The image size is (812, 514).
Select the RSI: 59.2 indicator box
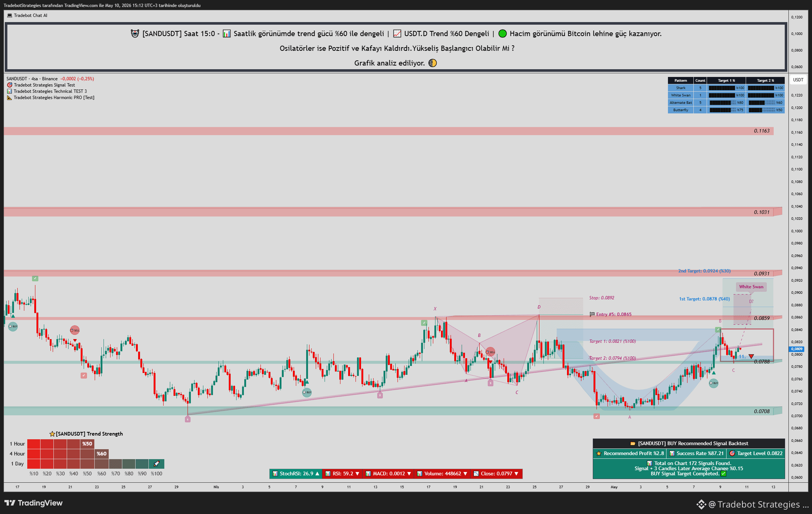[x=342, y=474]
